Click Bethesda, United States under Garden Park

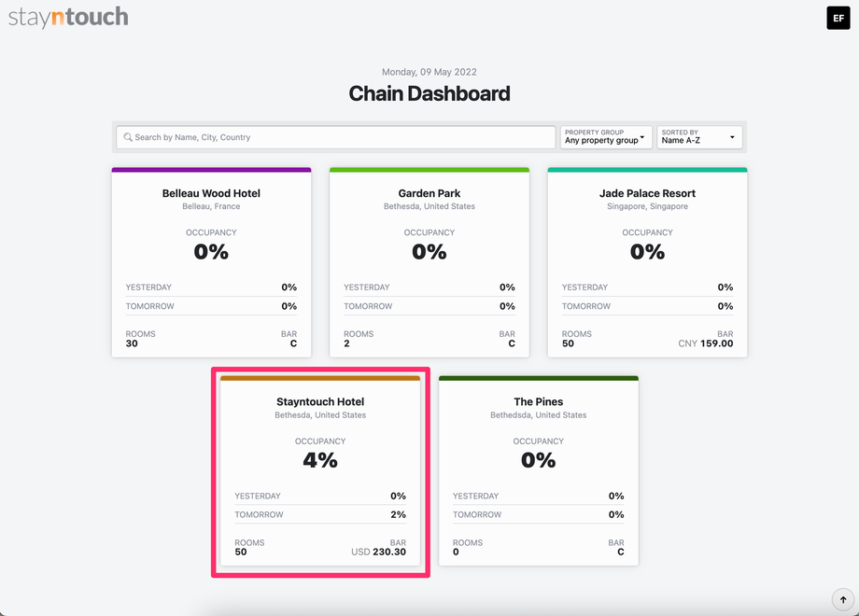click(429, 206)
